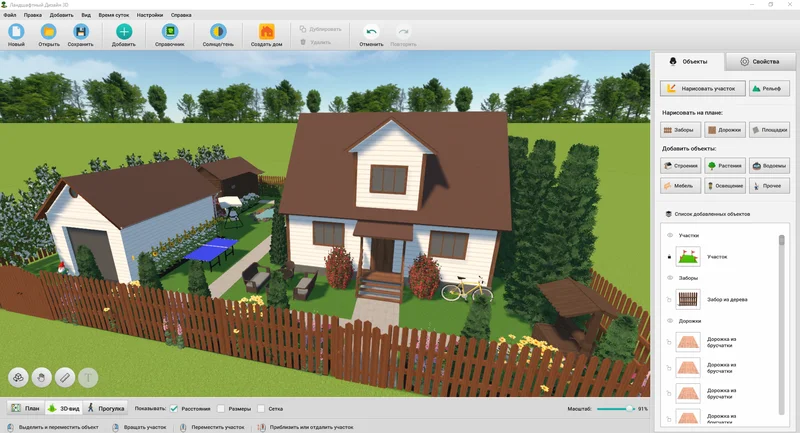
Task: Open the Правка menu
Action: pos(33,15)
